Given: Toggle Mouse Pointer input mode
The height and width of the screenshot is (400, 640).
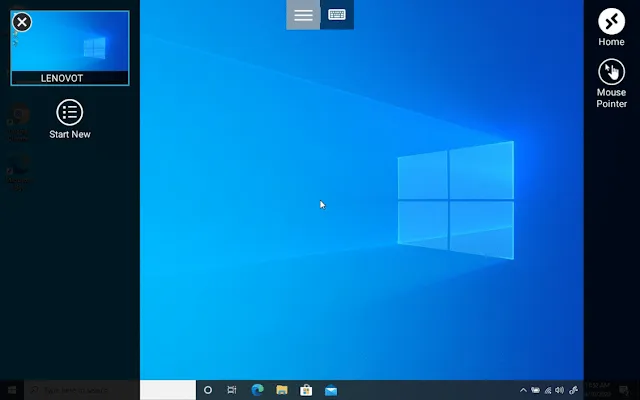Looking at the screenshot, I should tap(611, 83).
